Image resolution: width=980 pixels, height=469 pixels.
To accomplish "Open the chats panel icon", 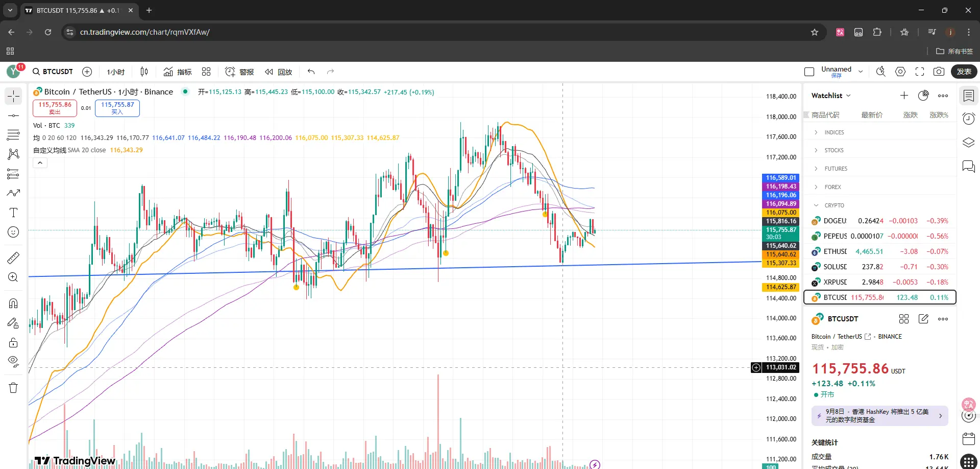I will point(968,166).
